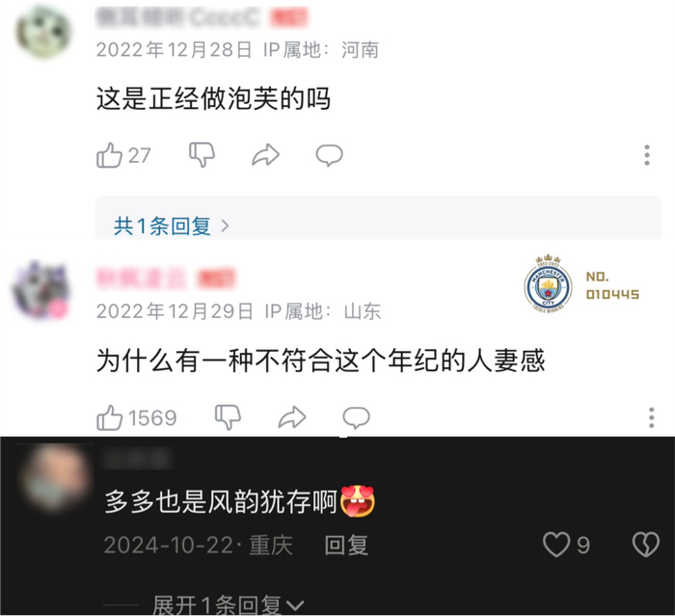Like the comment with 27 likes
Viewport: 675px width, 616px height.
click(109, 155)
